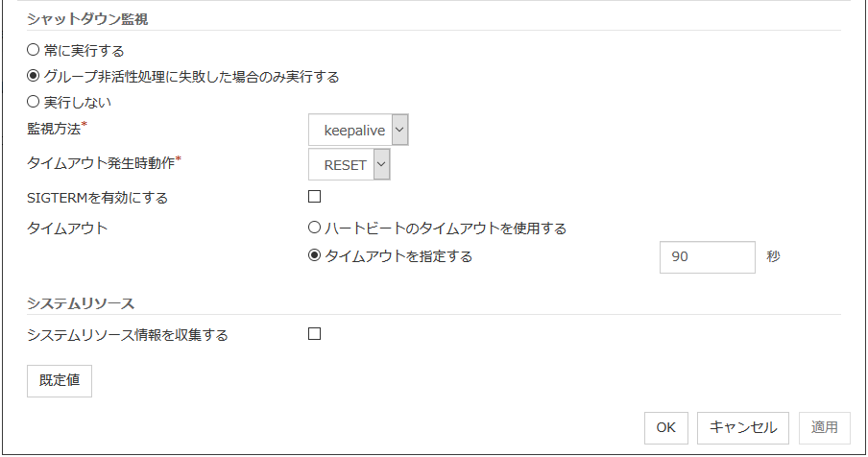
Task: Expand the タイムアウト発生時動作 RESET dropdown
Action: pyautogui.click(x=350, y=164)
